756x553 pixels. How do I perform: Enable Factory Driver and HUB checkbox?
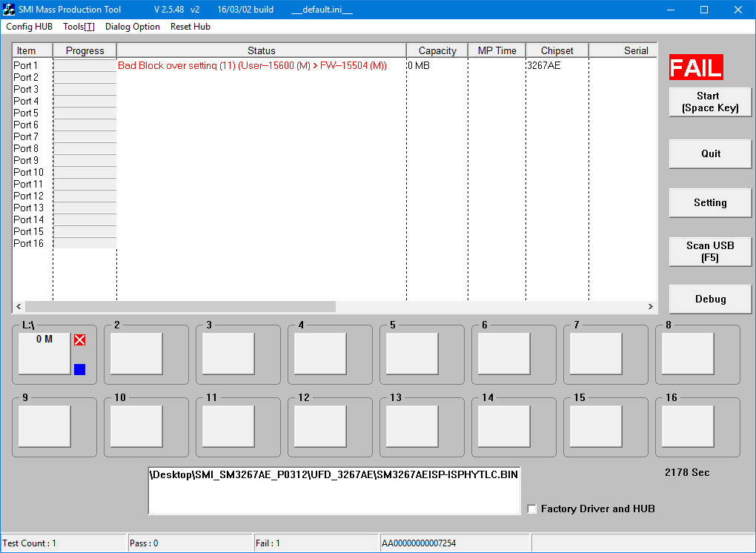click(x=532, y=509)
